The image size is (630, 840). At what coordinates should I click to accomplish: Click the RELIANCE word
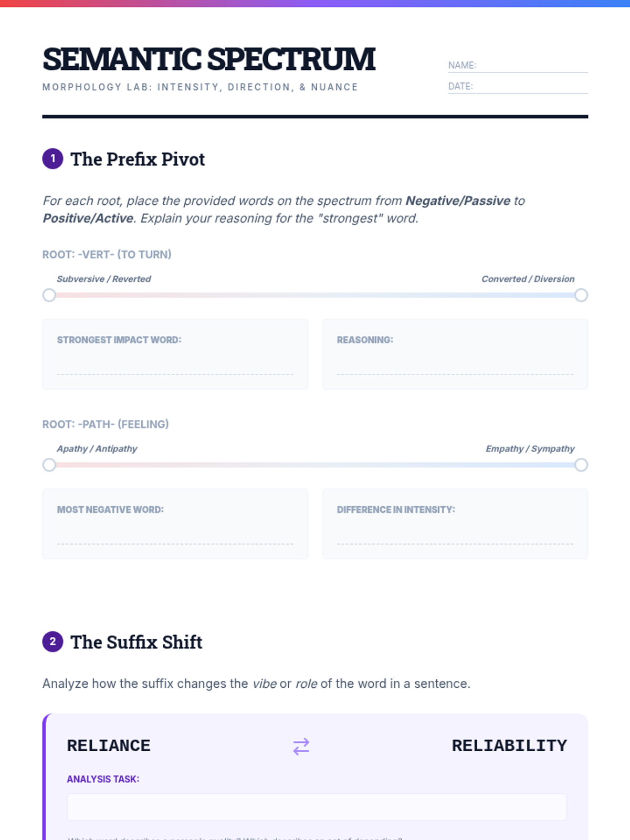click(109, 745)
